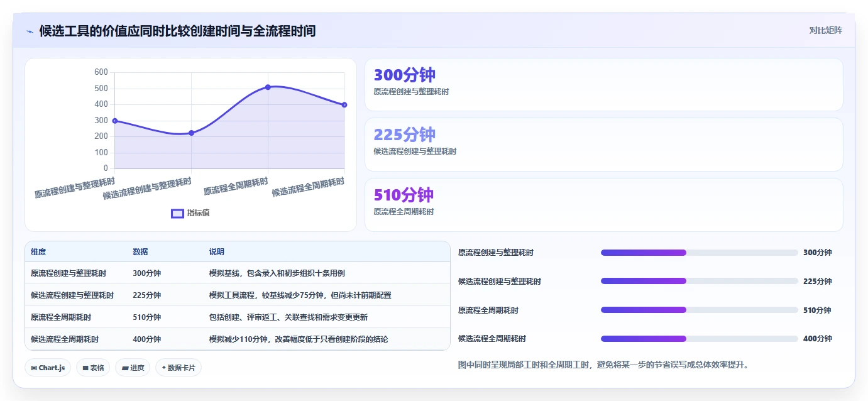Viewport: 868px width, 401px height.
Task: Click the 510分钟 value in the table
Action: pyautogui.click(x=146, y=317)
